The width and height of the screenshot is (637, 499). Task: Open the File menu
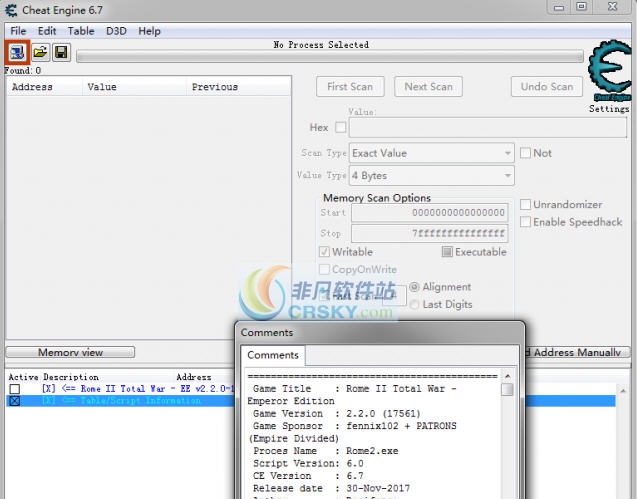click(x=18, y=31)
